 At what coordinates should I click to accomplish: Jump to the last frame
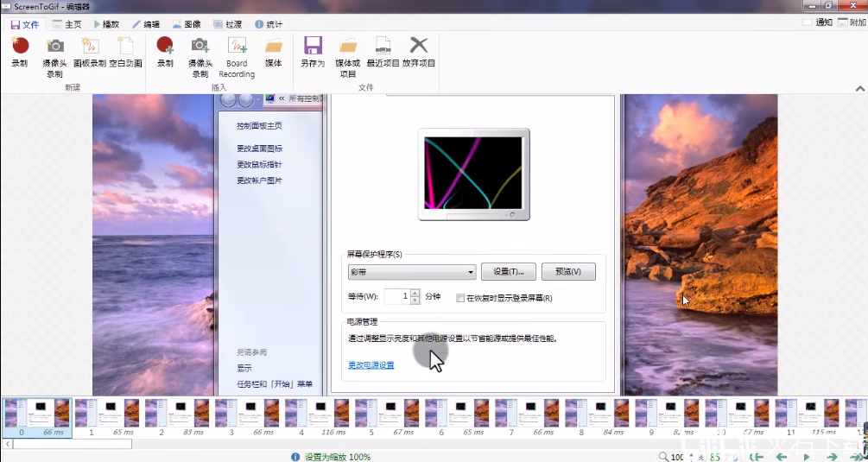click(x=856, y=457)
